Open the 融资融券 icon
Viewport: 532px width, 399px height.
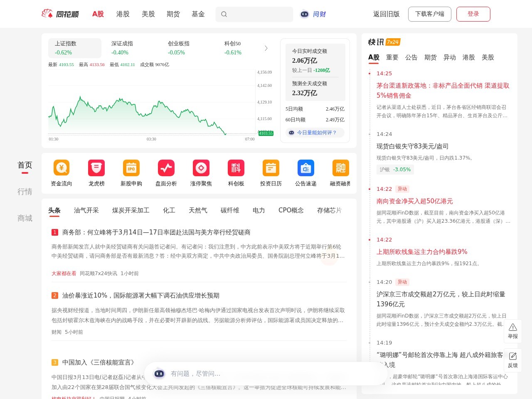[340, 172]
